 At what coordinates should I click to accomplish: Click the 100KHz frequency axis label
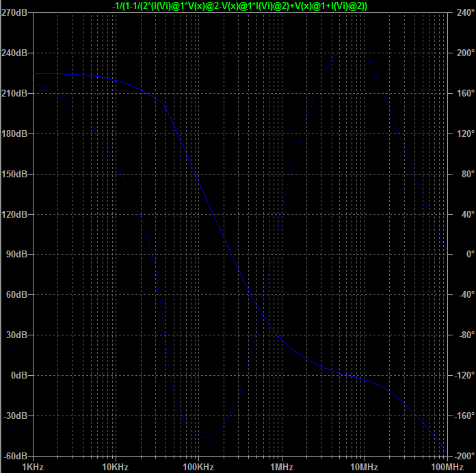coord(198,467)
